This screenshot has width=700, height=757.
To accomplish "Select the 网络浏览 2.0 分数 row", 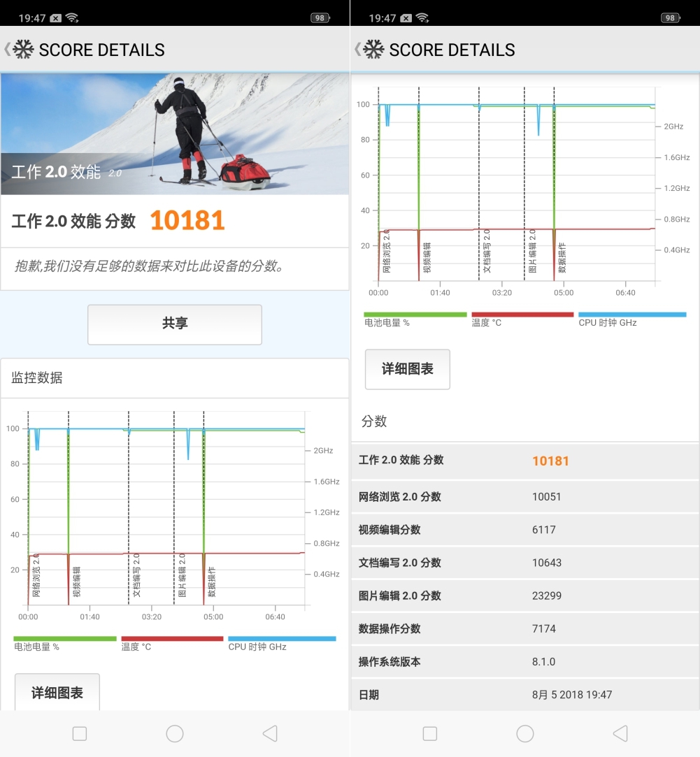I will (525, 496).
